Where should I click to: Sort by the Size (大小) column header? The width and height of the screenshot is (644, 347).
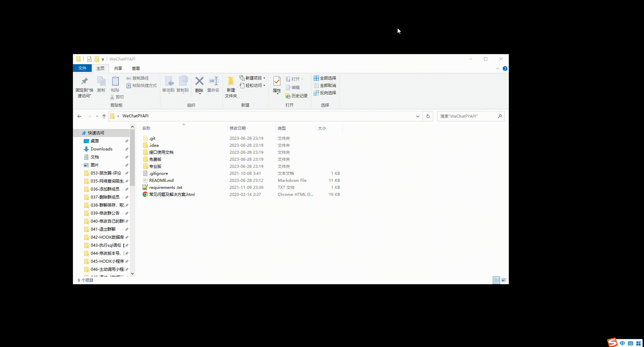click(322, 128)
